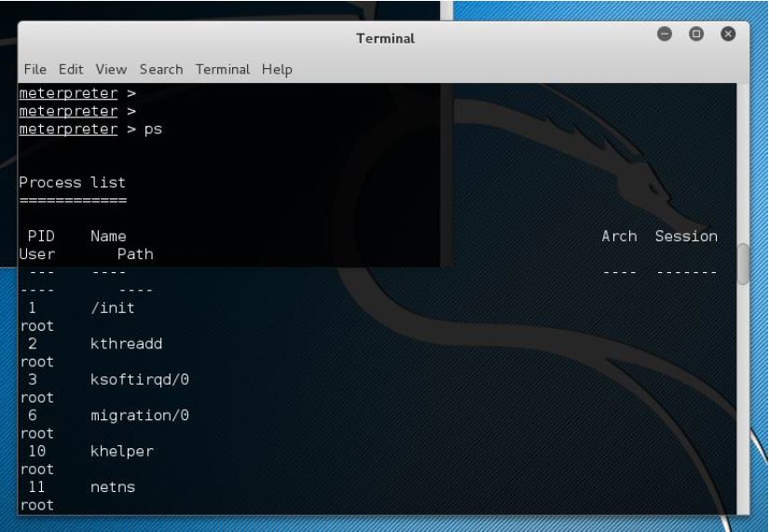Click PID 10 in the process list
Viewport: 769px width, 532px height.
(36, 451)
